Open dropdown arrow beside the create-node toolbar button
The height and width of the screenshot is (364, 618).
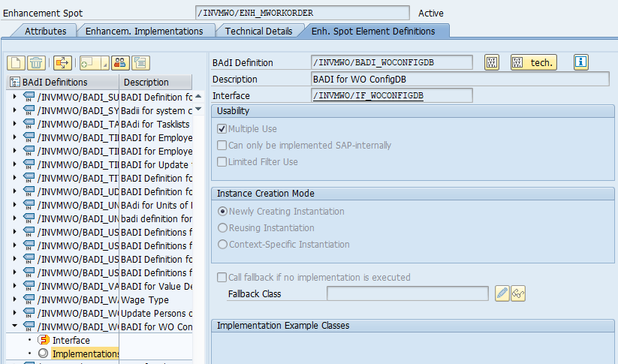point(104,65)
